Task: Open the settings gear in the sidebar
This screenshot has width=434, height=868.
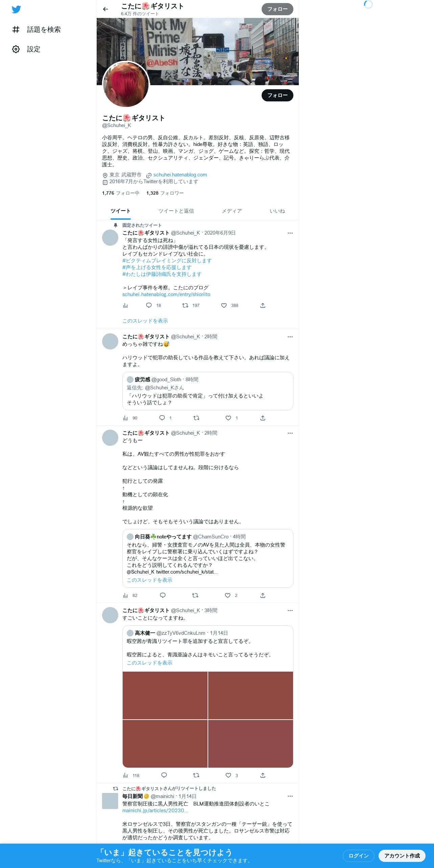Action: 16,49
